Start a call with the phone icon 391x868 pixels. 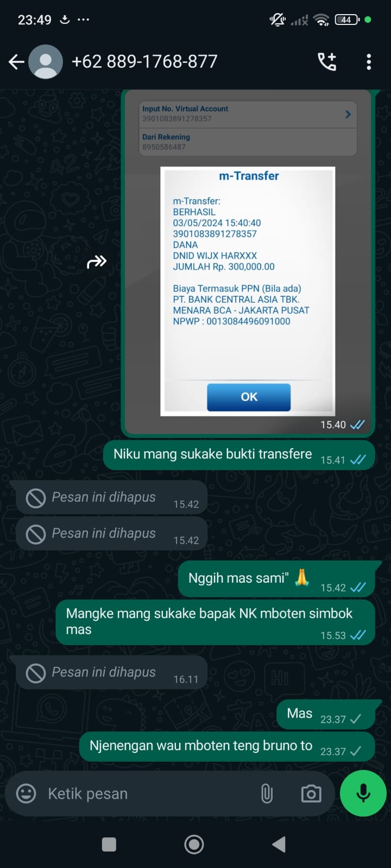(327, 62)
